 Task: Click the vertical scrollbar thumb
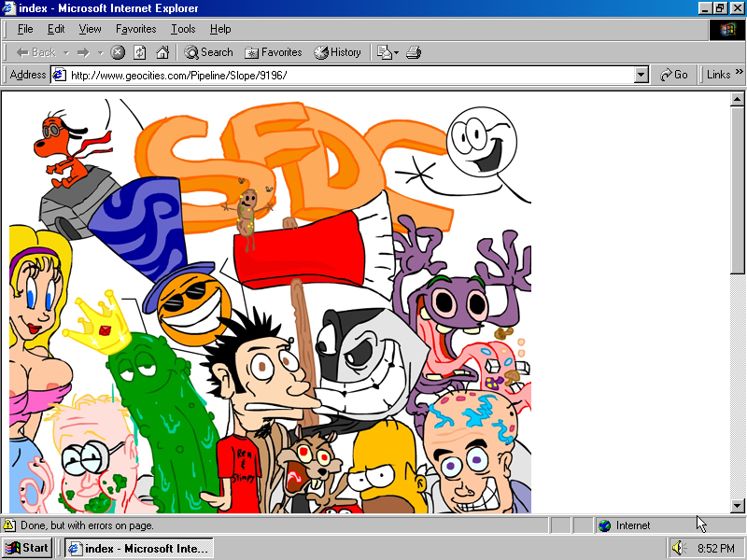click(737, 190)
